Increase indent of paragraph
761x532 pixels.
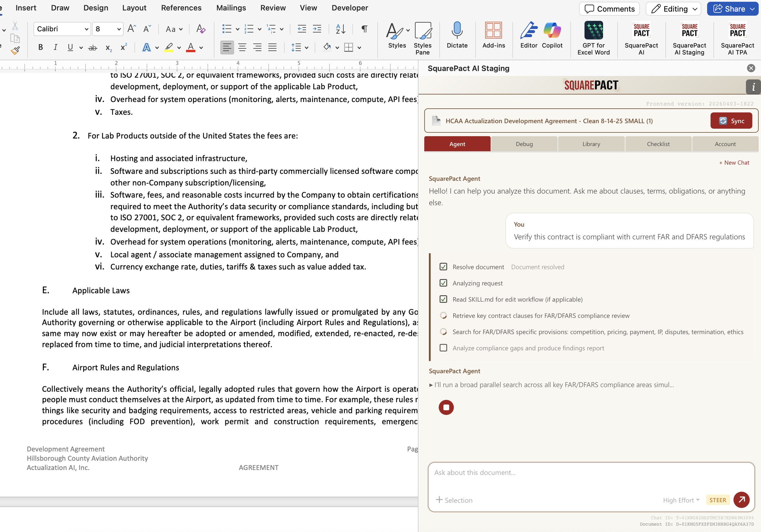tap(317, 29)
